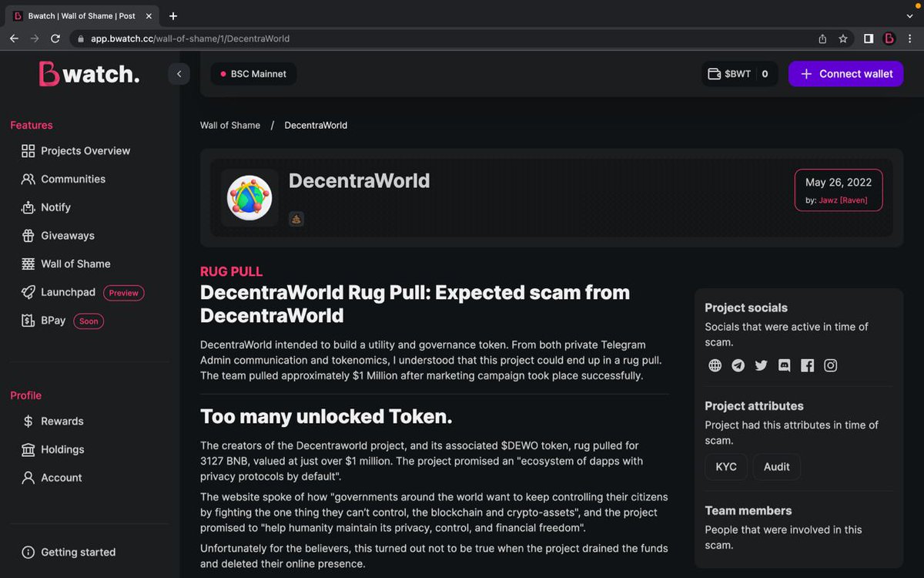Click the Team members heading
Screen dimensions: 924x578
748,510
